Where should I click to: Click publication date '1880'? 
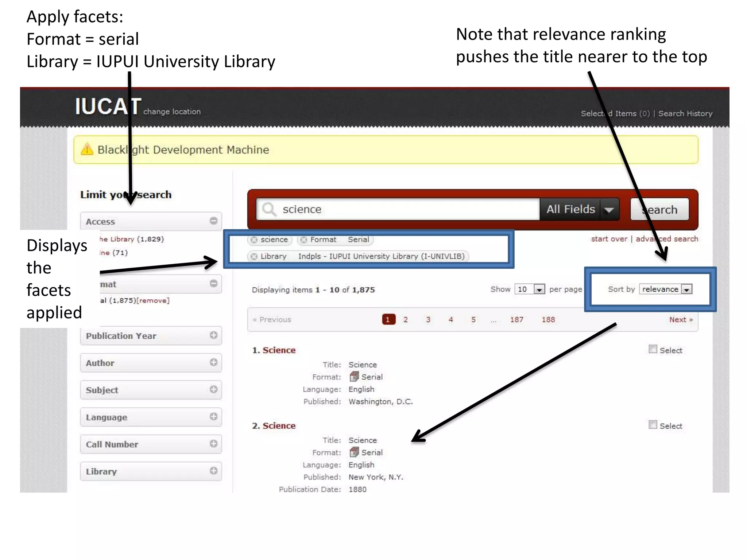coord(357,489)
